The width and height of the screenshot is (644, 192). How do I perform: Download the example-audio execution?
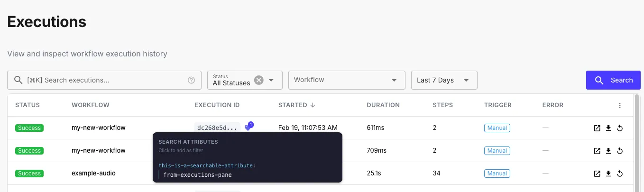click(x=608, y=174)
